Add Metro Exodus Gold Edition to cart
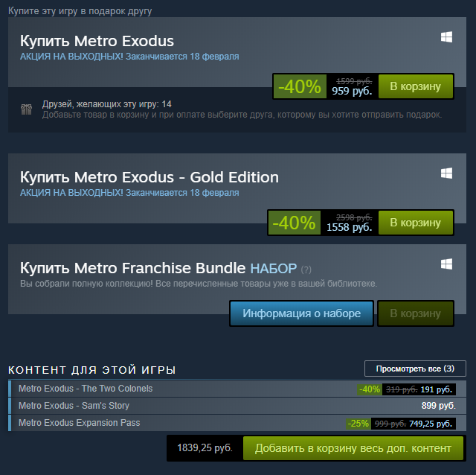Viewport: 476px width, 475px height. coord(416,222)
